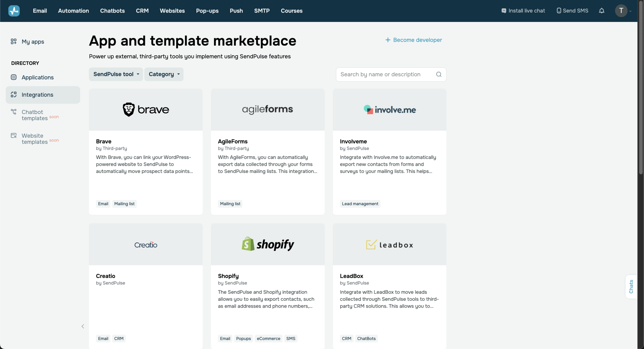Viewport: 644px width, 349px height.
Task: Click the SendPulse logo icon
Action: pos(14,11)
